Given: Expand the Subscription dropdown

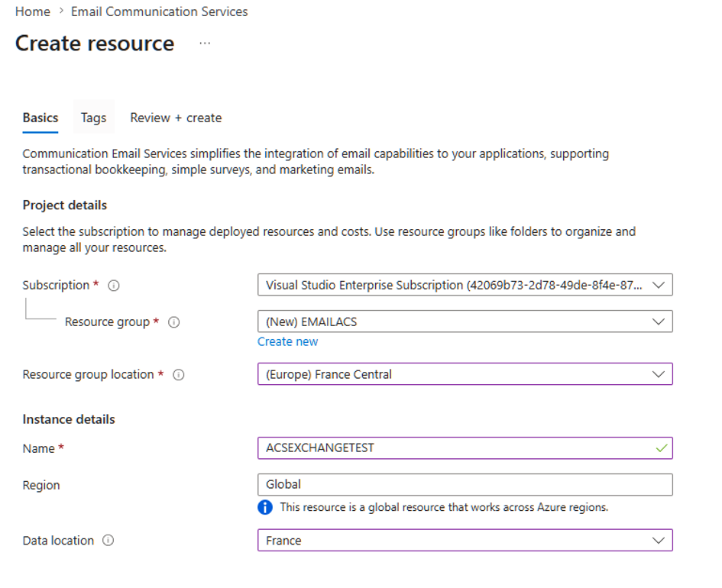Looking at the screenshot, I should (465, 285).
